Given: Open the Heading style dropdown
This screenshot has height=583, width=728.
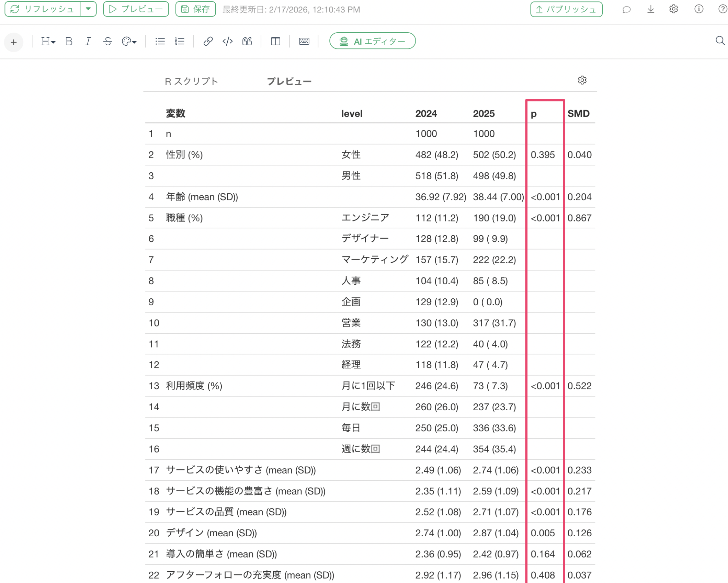Looking at the screenshot, I should tap(48, 42).
